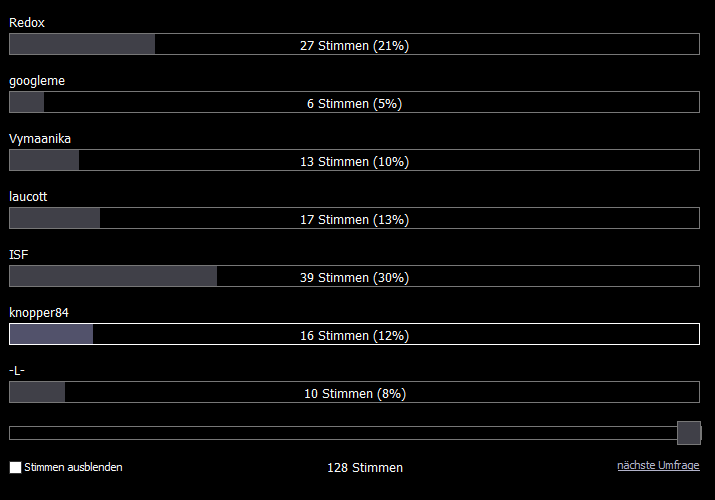
Task: Select the Redox vote bar
Action: coord(354,44)
